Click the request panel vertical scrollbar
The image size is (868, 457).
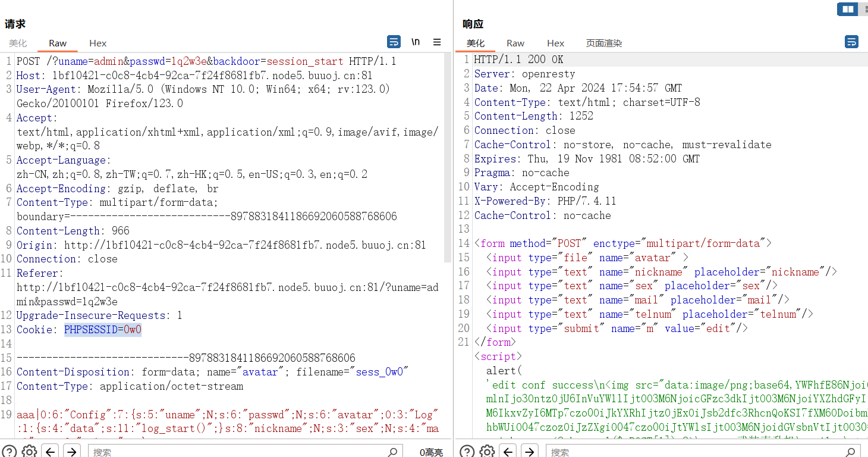(x=448, y=158)
